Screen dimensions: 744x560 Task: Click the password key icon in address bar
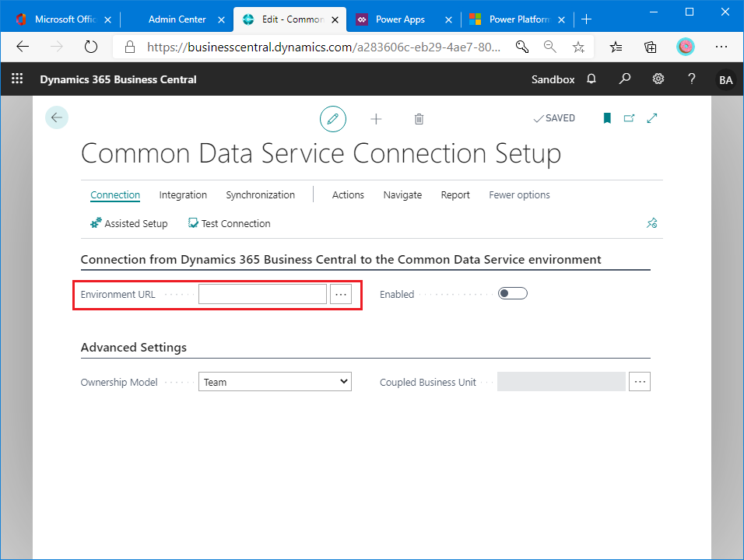(522, 47)
